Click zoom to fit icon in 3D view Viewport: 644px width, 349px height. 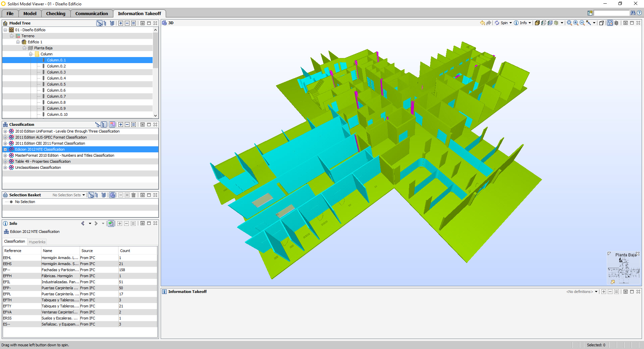[569, 23]
